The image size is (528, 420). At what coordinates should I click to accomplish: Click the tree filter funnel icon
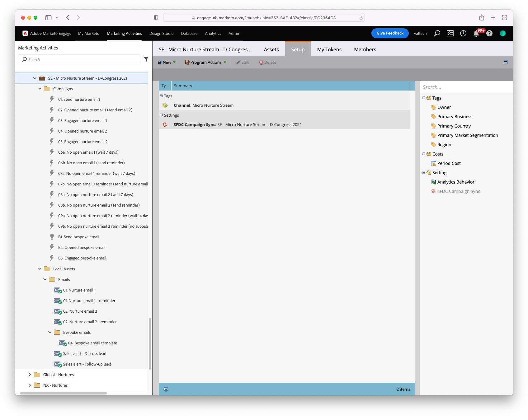pyautogui.click(x=146, y=59)
